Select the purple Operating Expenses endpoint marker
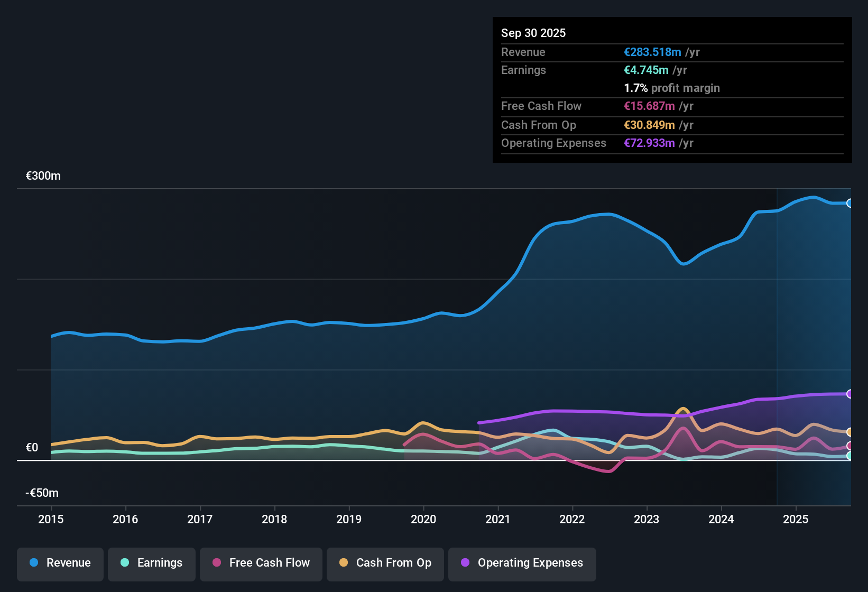The image size is (868, 592). [x=850, y=393]
